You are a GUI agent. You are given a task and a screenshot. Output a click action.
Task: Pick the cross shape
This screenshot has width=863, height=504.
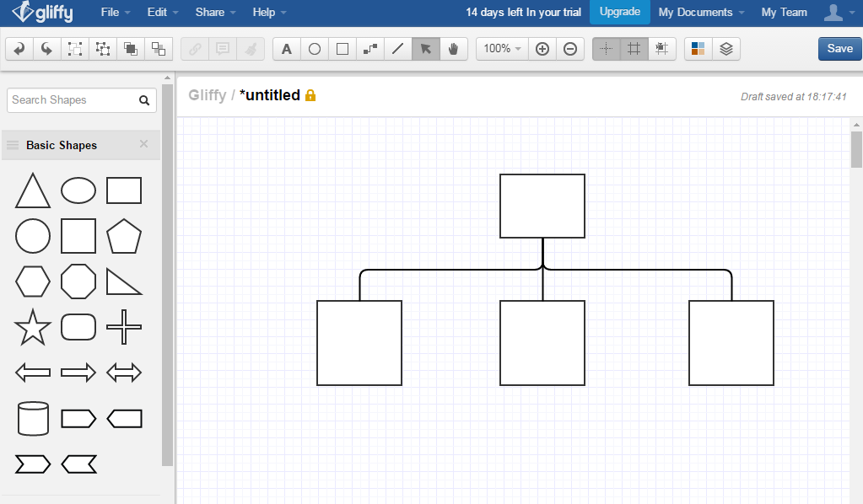click(124, 327)
